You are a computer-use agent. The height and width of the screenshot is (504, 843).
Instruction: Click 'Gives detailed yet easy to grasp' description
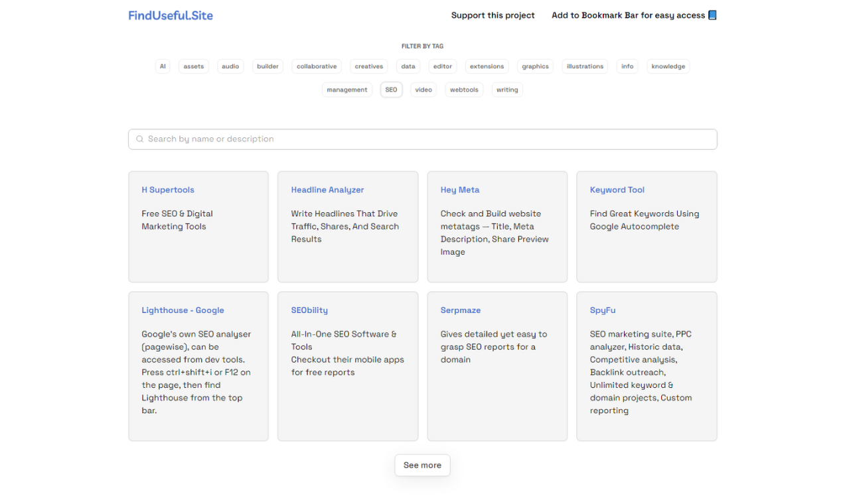click(x=494, y=347)
